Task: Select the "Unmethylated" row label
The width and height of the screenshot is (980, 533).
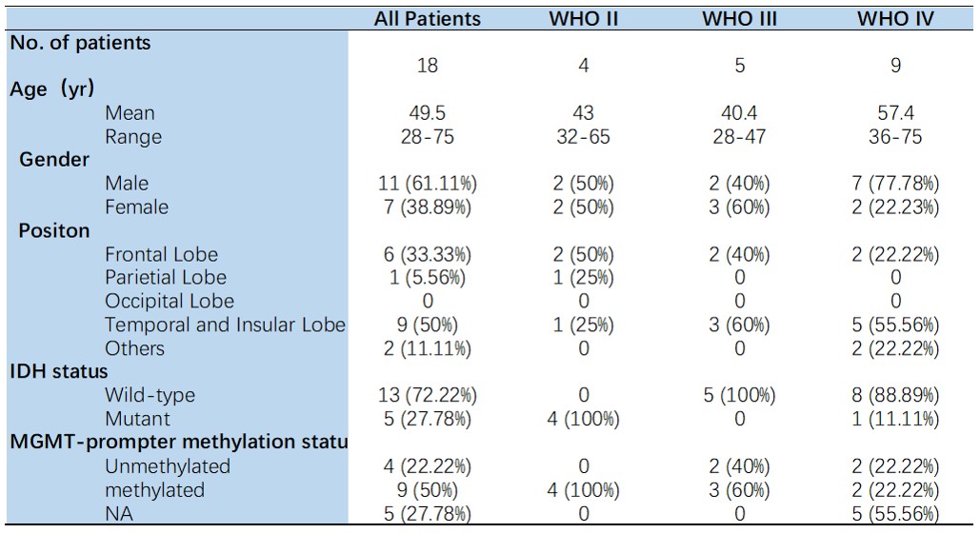Action: click(168, 466)
